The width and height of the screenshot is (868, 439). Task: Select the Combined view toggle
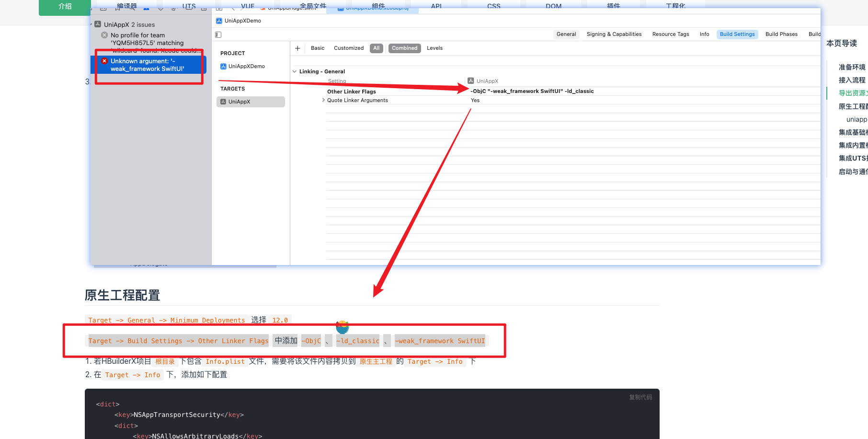pyautogui.click(x=405, y=48)
